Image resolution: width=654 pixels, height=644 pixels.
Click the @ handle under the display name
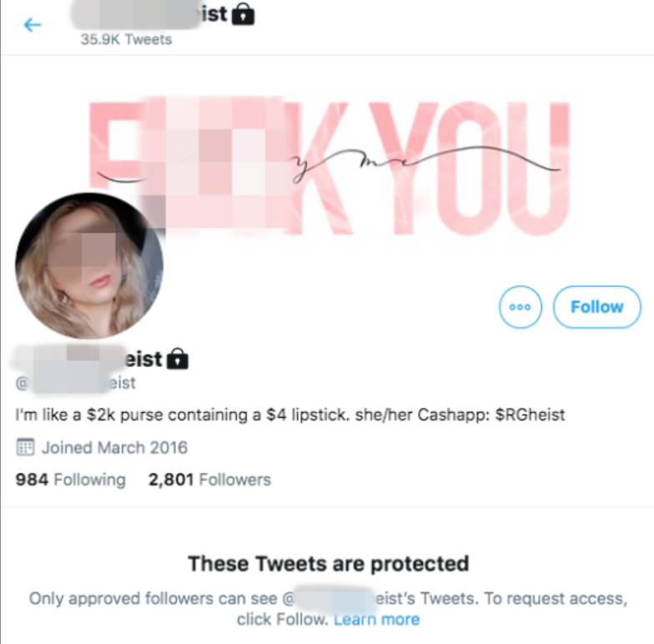pos(75,383)
